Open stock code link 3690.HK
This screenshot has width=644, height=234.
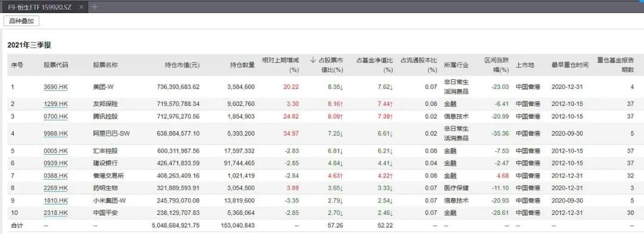(x=56, y=87)
